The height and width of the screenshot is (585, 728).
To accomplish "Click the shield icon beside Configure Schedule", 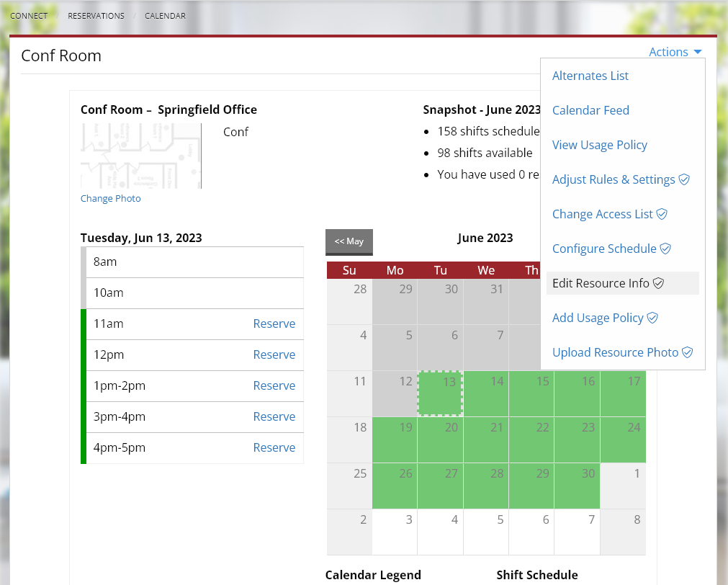I will tap(665, 249).
